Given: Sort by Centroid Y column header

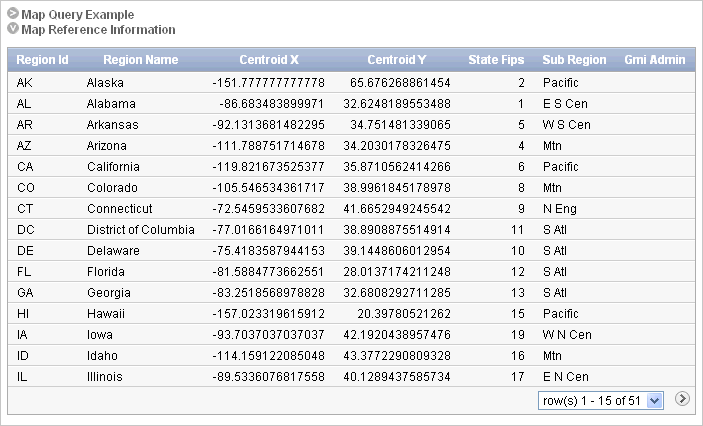Looking at the screenshot, I should coord(397,60).
